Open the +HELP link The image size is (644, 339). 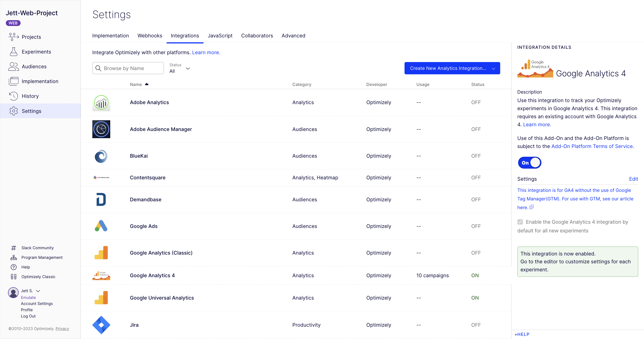point(522,334)
